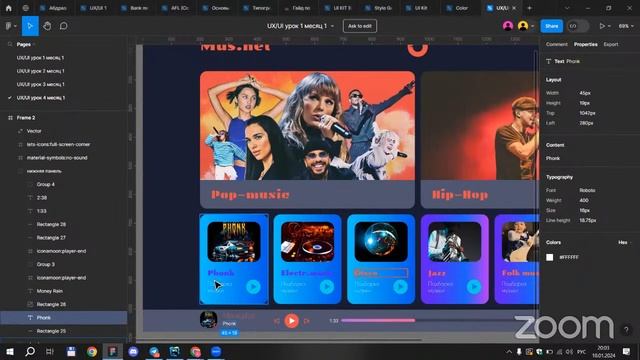Select the Rectangle 28 layer
Image resolution: width=640 pixels, height=360 pixels.
(x=51, y=224)
